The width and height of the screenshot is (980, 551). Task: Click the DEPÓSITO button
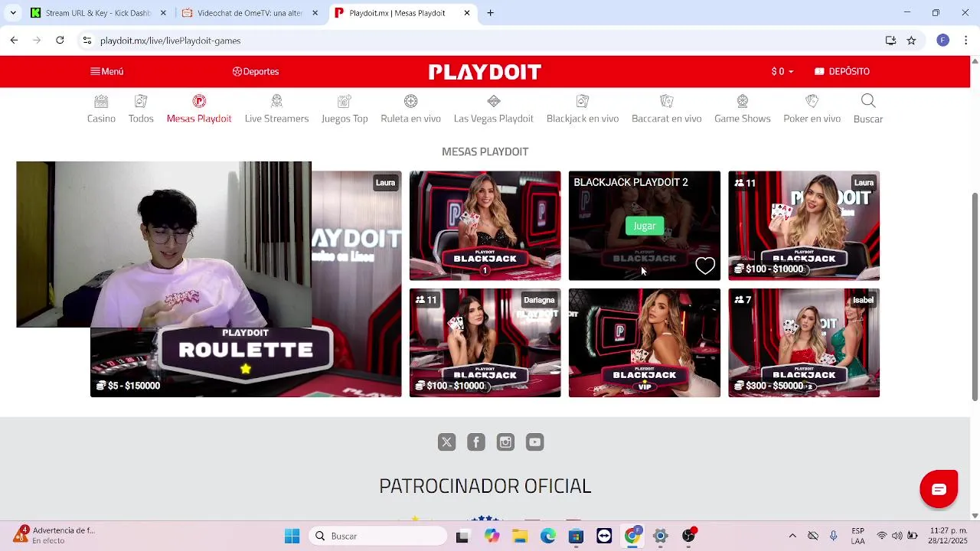841,71
